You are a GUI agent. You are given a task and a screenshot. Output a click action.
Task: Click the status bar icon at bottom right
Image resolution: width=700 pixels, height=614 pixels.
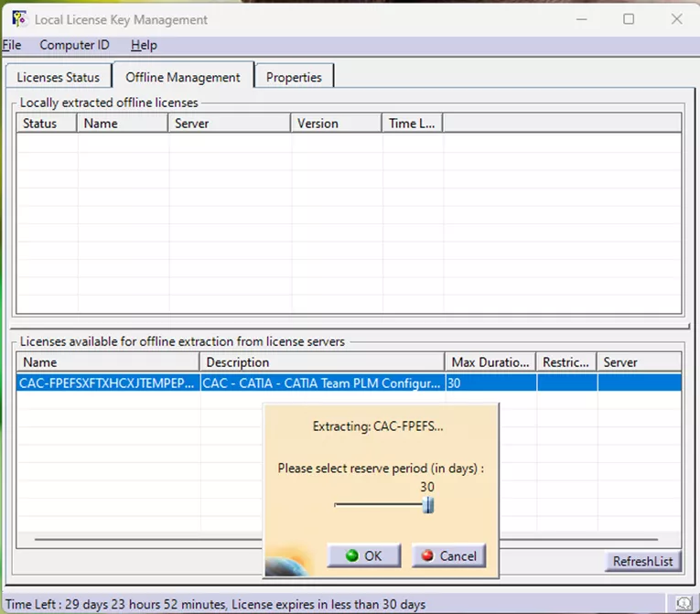684,604
